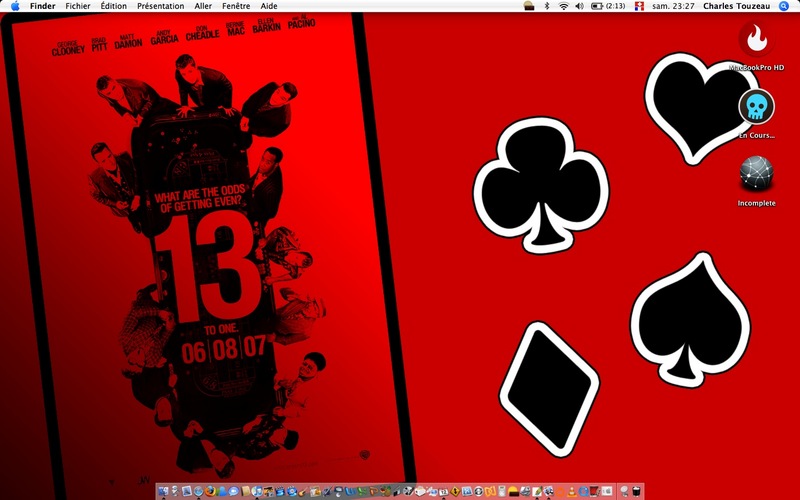Open GarageBand guitar icon in Dock

click(303, 491)
